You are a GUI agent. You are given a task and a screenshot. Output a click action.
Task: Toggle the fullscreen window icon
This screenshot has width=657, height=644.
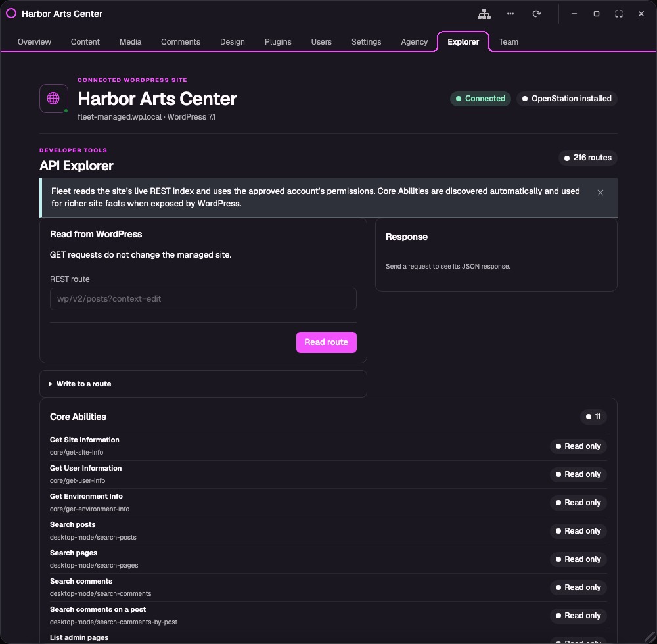618,14
